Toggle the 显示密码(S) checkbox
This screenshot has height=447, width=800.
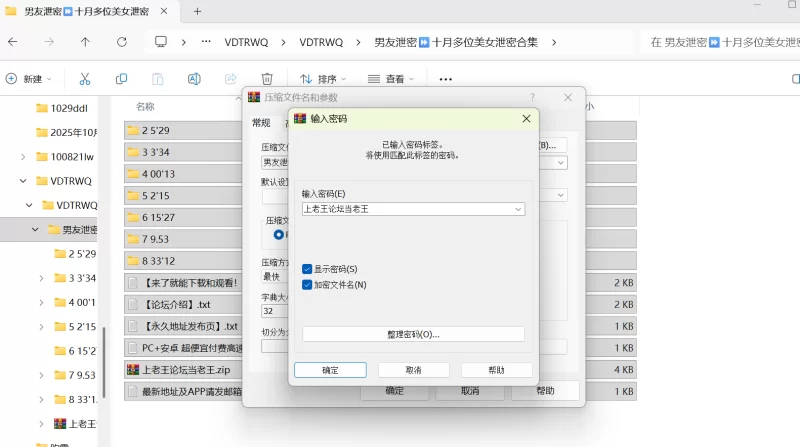coord(308,269)
